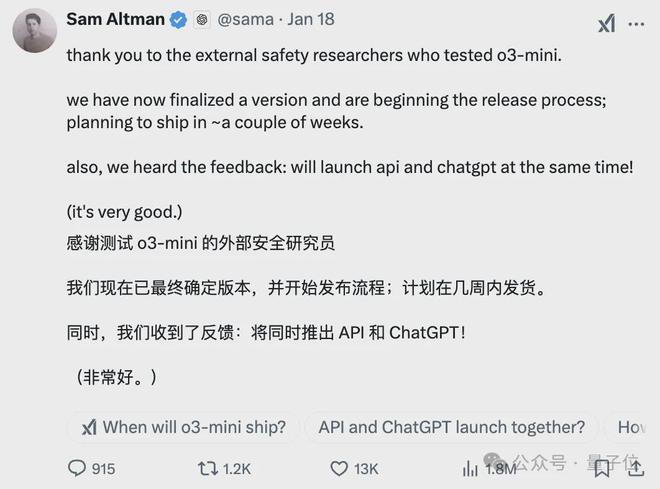The image size is (660, 489).
Task: Click the Sam Altman display name
Action: (x=115, y=19)
